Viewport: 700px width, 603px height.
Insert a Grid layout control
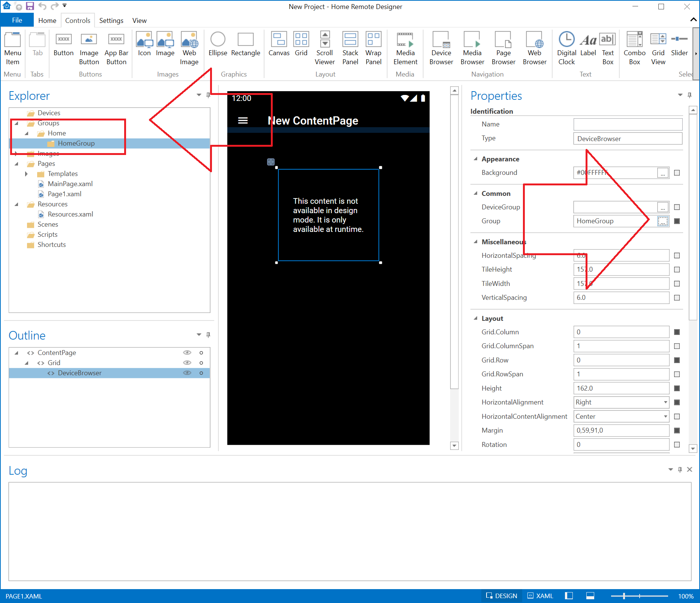(x=301, y=44)
